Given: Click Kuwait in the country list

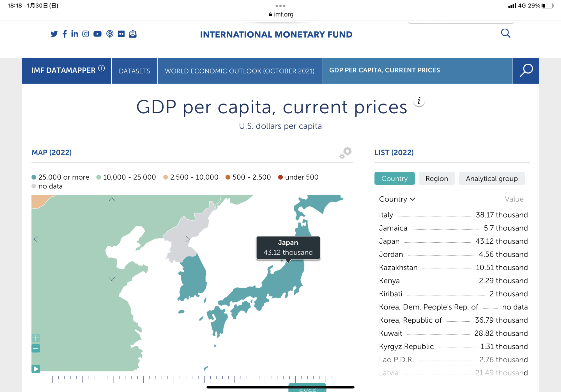Looking at the screenshot, I should [390, 333].
